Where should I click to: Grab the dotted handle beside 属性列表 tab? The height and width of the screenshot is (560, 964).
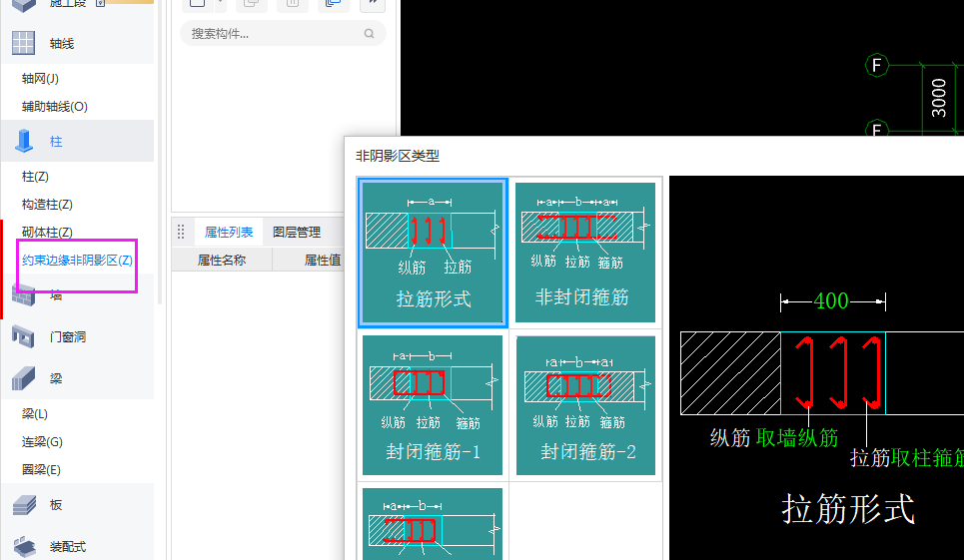181,232
